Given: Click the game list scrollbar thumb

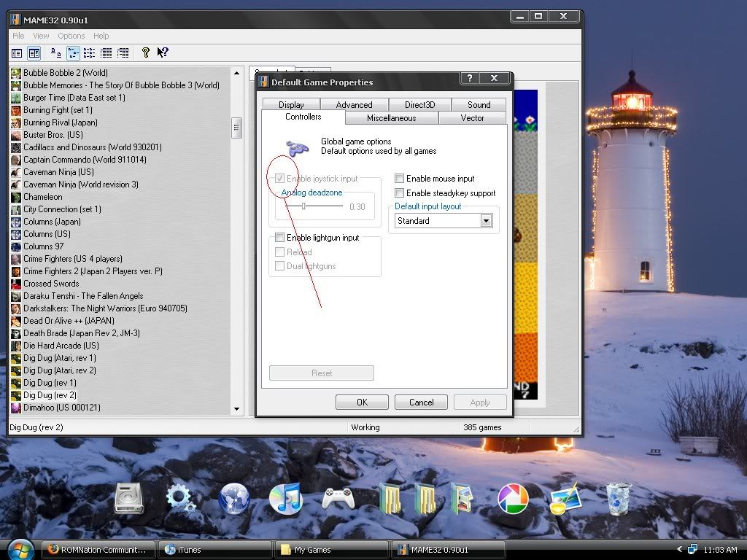Looking at the screenshot, I should tap(237, 128).
